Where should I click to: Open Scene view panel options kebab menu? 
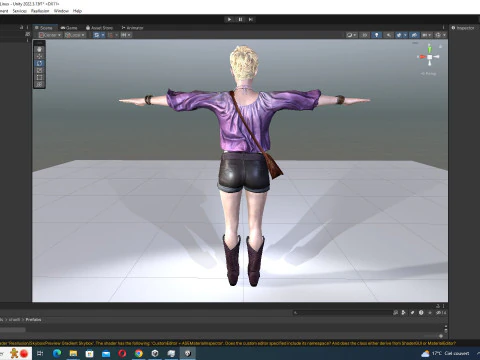[443, 28]
